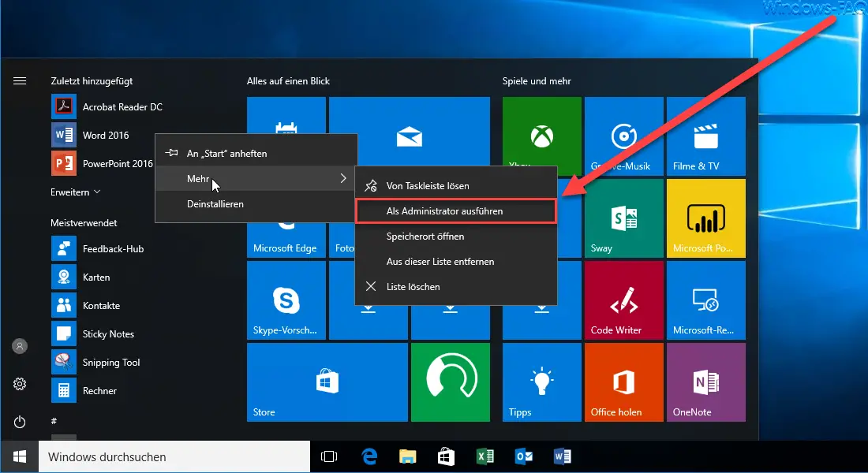Image resolution: width=868 pixels, height=473 pixels.
Task: Select An "Start" anheften in context menu
Action: tap(256, 153)
